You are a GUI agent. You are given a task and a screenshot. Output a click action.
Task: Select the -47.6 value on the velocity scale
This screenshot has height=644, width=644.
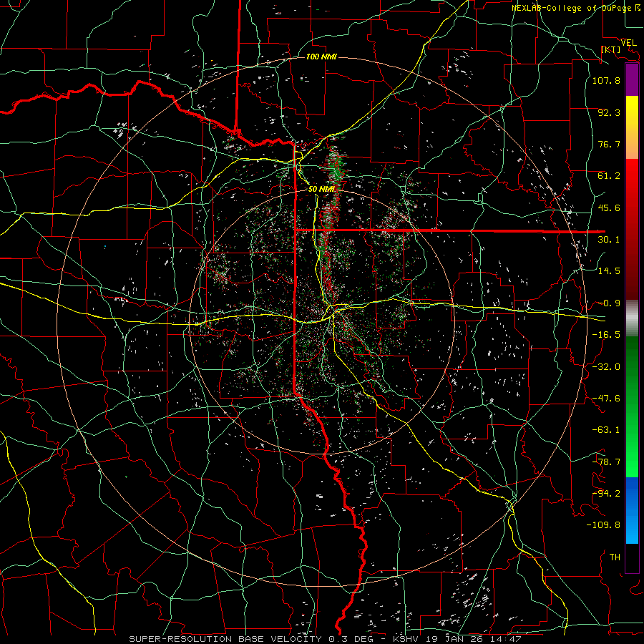click(x=606, y=399)
